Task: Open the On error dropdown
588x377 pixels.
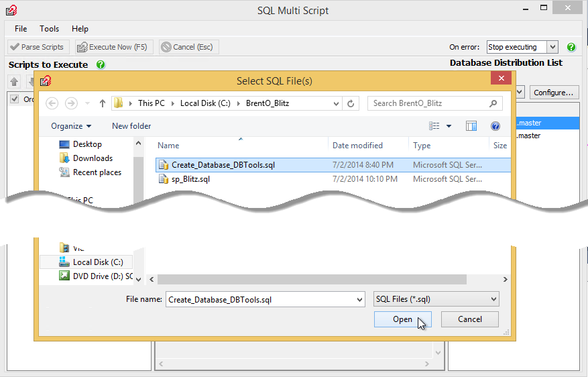Action: tap(552, 47)
